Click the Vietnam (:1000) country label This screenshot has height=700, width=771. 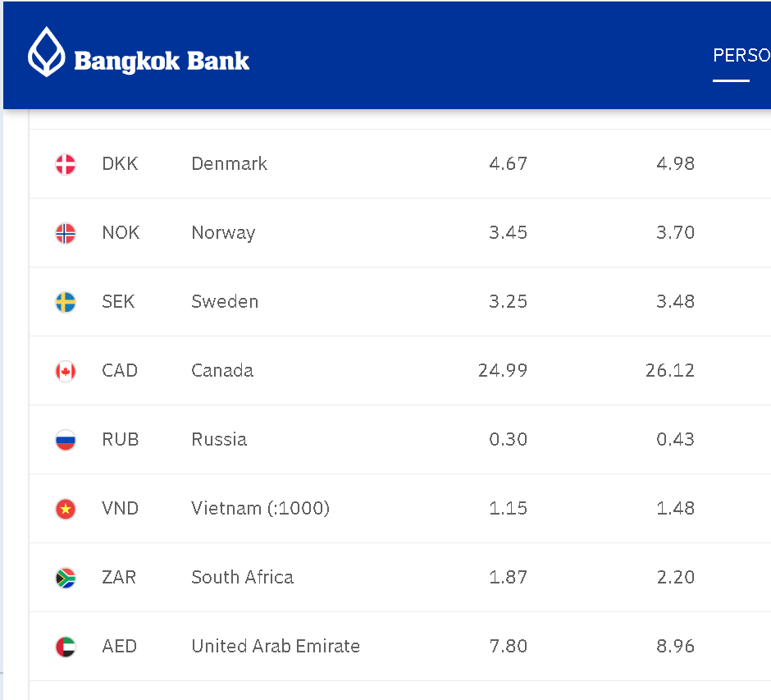(x=260, y=509)
